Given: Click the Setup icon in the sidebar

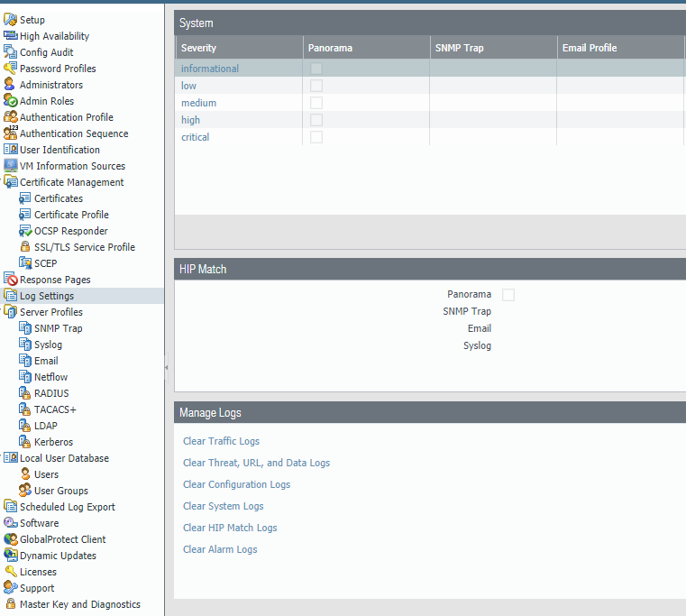Looking at the screenshot, I should point(11,20).
